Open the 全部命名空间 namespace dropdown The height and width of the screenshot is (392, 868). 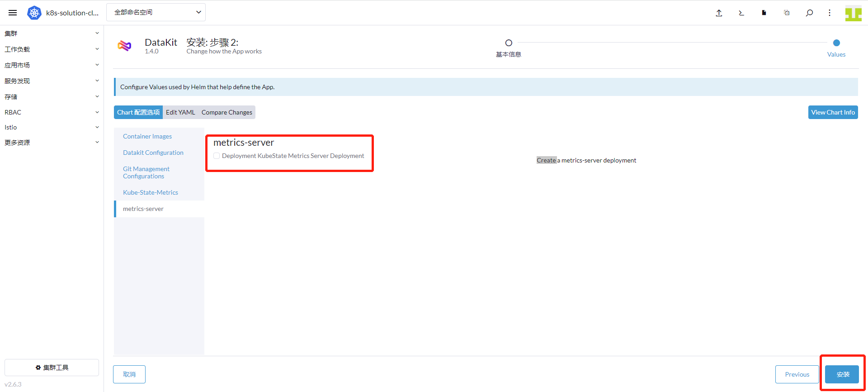click(x=156, y=12)
